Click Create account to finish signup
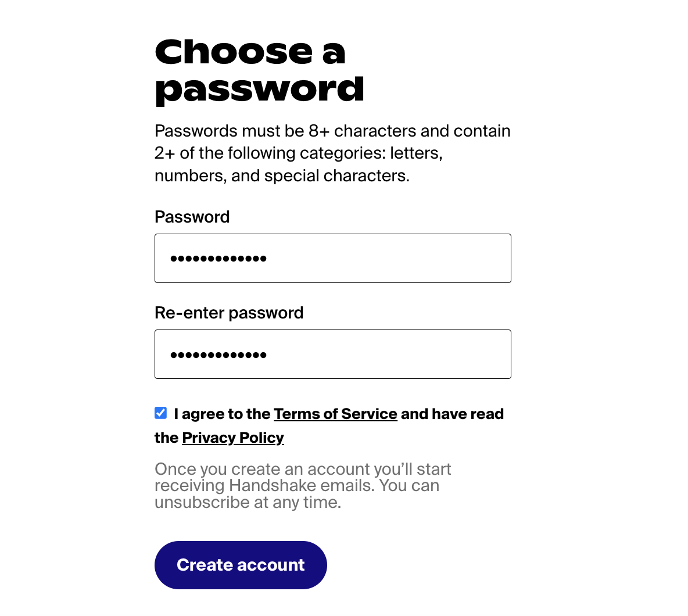The image size is (688, 616). [x=241, y=564]
